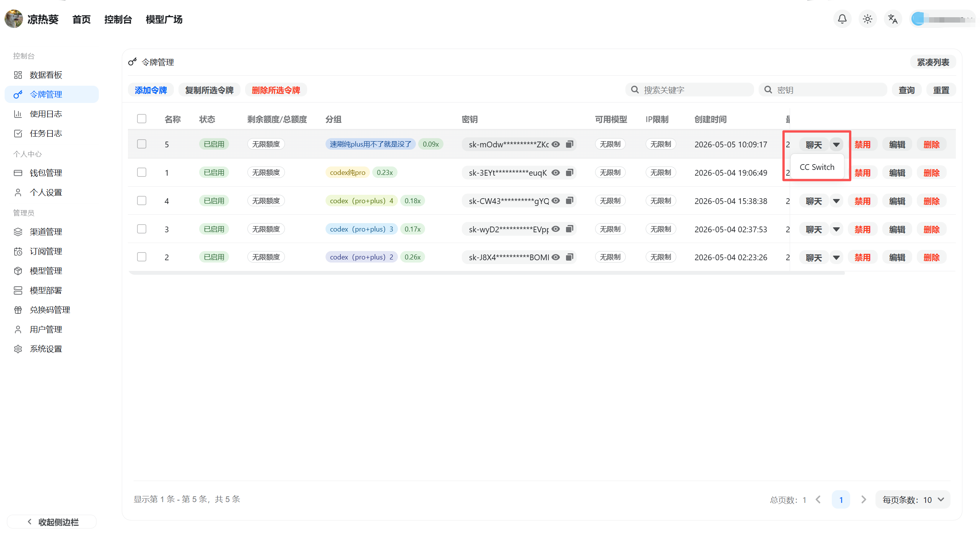This screenshot has height=535, width=980.
Task: Click the site logo avatar
Action: tap(14, 19)
